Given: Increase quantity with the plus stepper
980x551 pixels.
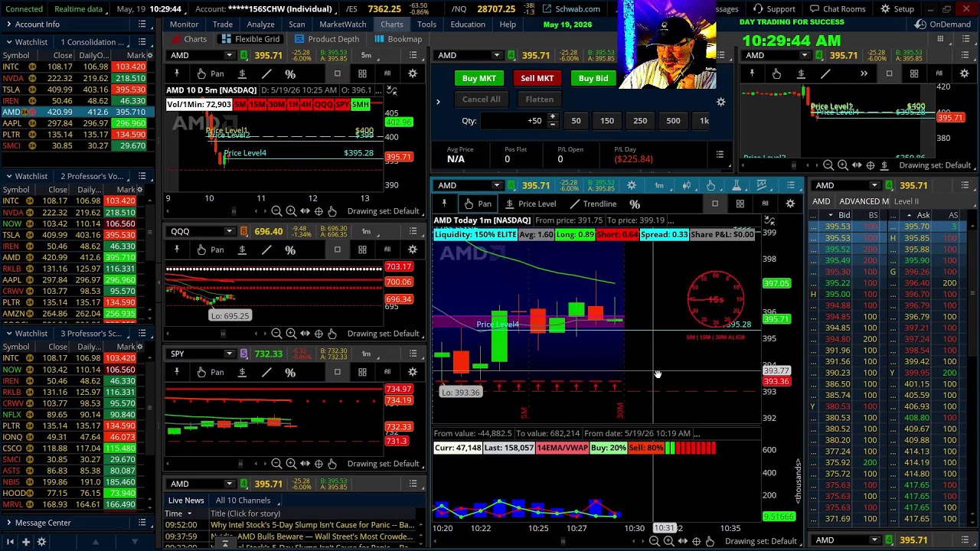Looking at the screenshot, I should point(552,117).
